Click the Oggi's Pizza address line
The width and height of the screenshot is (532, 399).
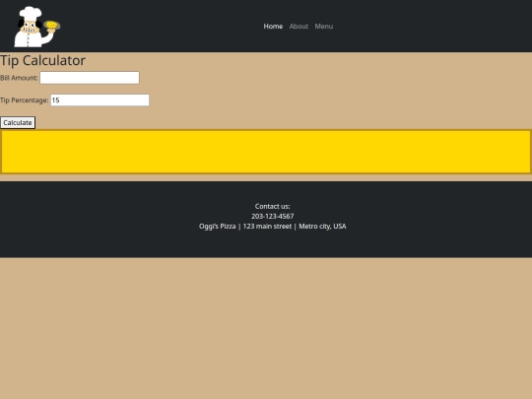[273, 227]
